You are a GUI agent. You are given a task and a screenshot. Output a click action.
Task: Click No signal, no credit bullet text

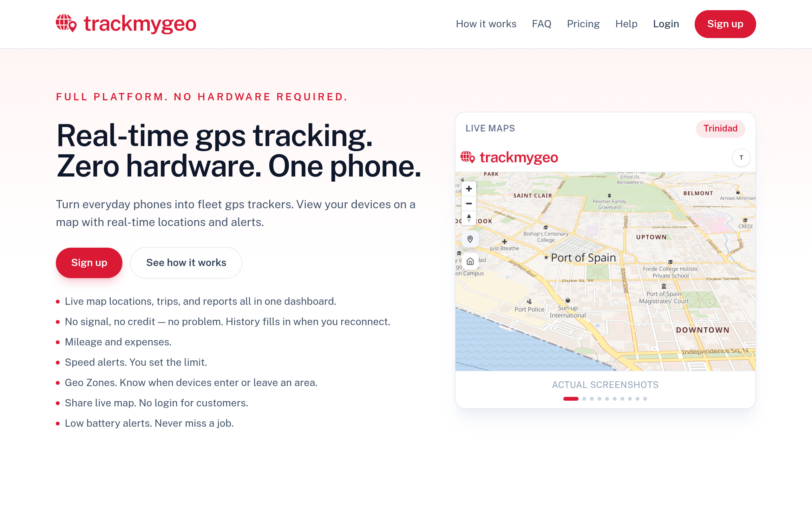click(227, 322)
